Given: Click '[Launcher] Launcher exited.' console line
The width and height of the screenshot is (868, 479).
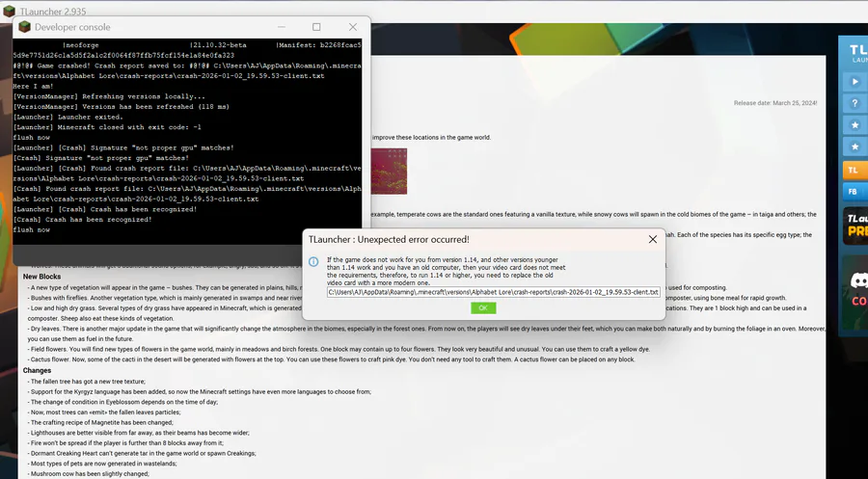Looking at the screenshot, I should 68,117.
